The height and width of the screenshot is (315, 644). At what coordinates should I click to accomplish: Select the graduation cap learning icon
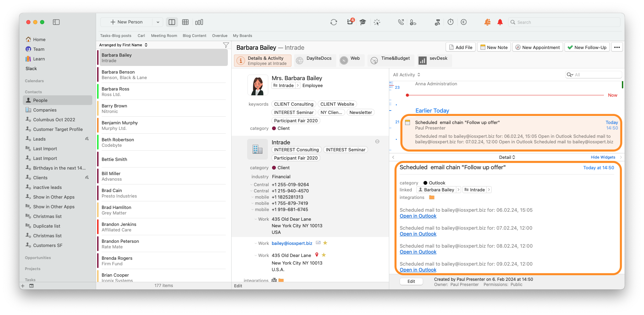point(362,22)
